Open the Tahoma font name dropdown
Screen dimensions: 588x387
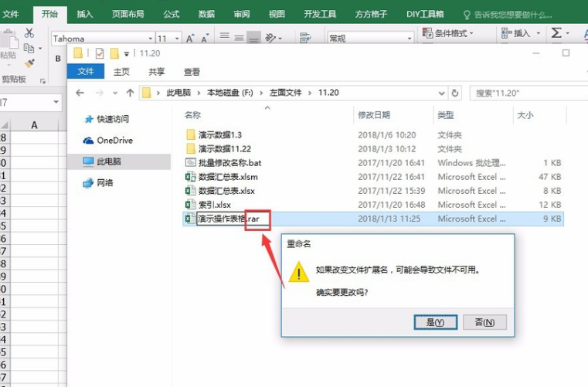click(151, 39)
